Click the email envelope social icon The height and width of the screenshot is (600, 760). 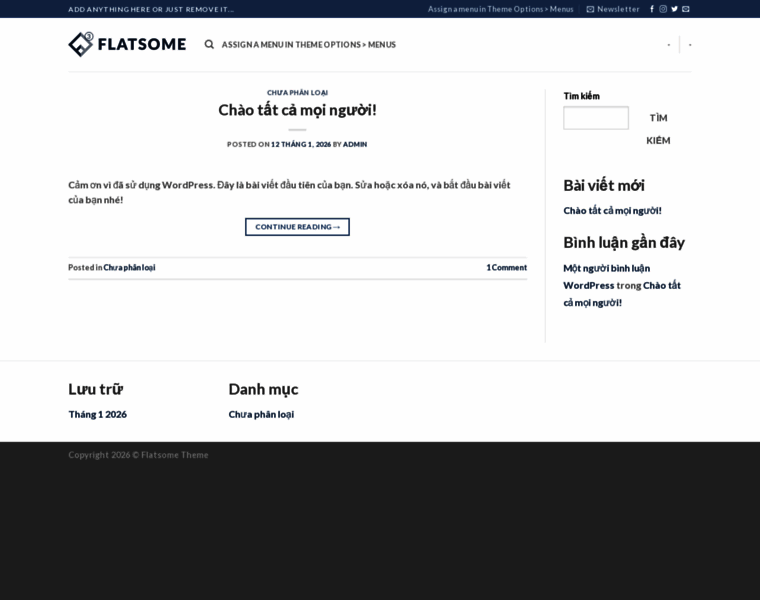(686, 9)
